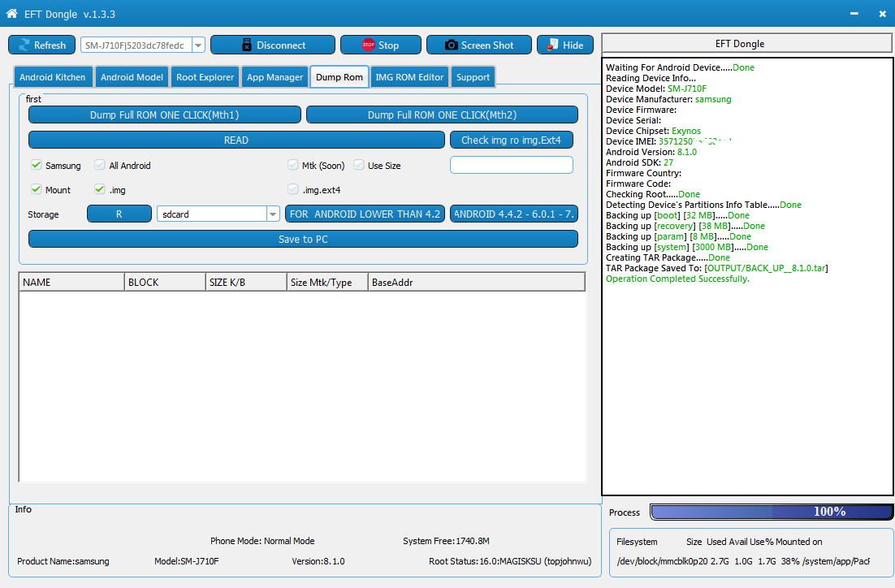895x588 pixels.
Task: Toggle the Samsung checkbox
Action: point(37,165)
